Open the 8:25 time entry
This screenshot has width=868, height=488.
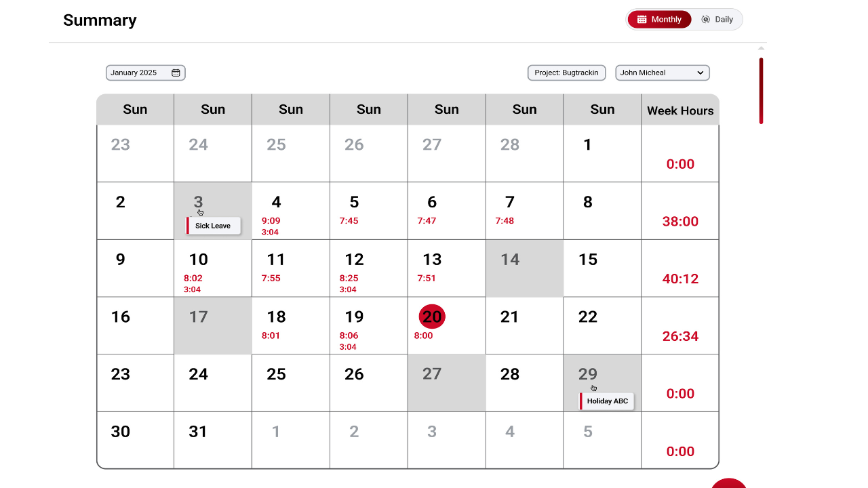coord(349,279)
